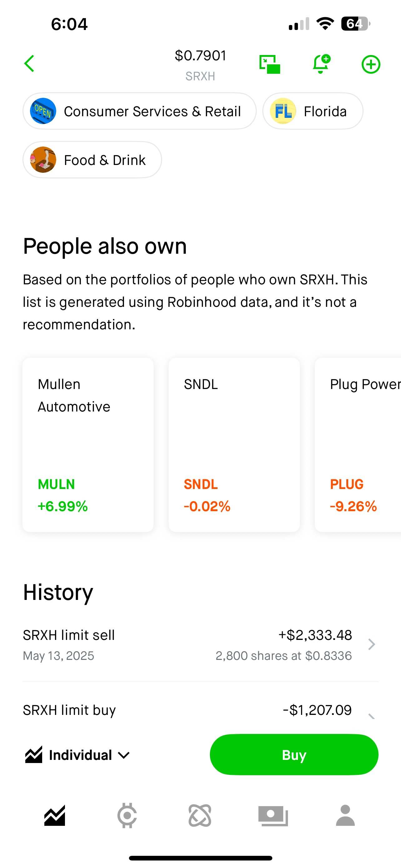Expand SRXH limit sell details chevron
This screenshot has height=868, width=401.
[x=371, y=644]
